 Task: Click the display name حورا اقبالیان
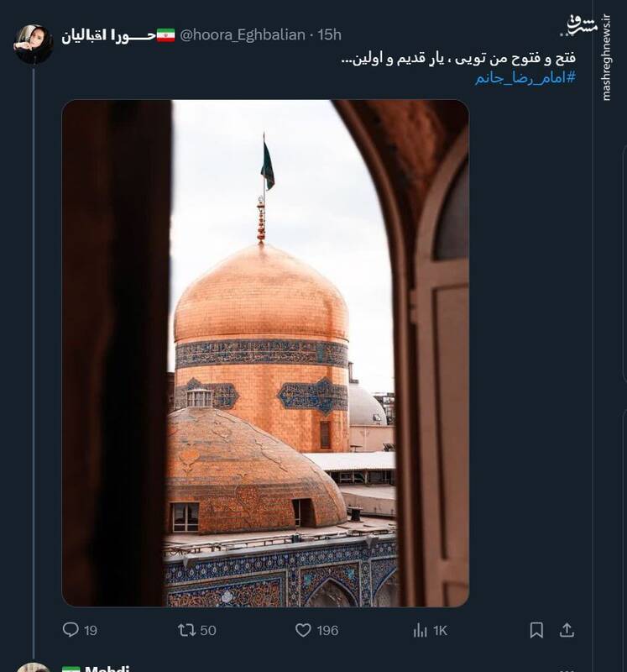coord(107,35)
